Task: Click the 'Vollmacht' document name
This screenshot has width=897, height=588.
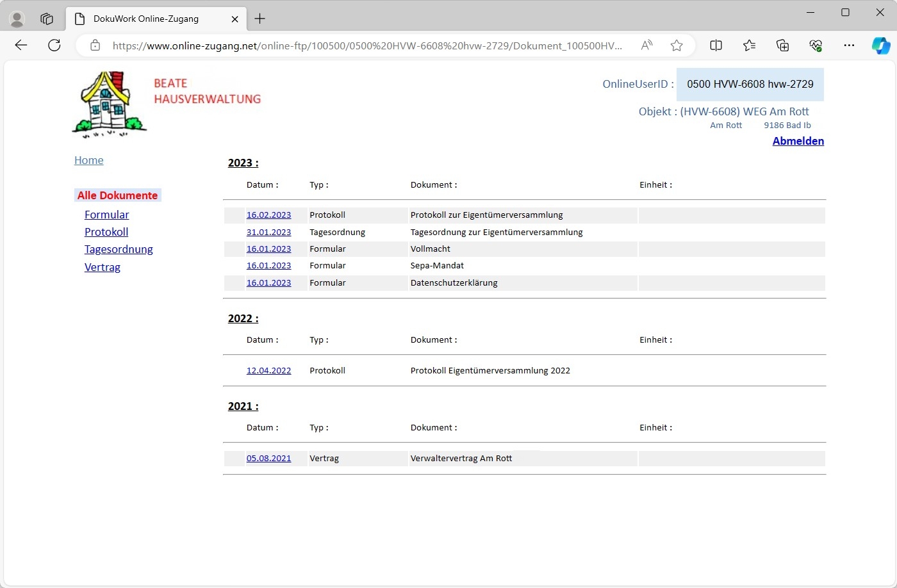Action: 431,249
